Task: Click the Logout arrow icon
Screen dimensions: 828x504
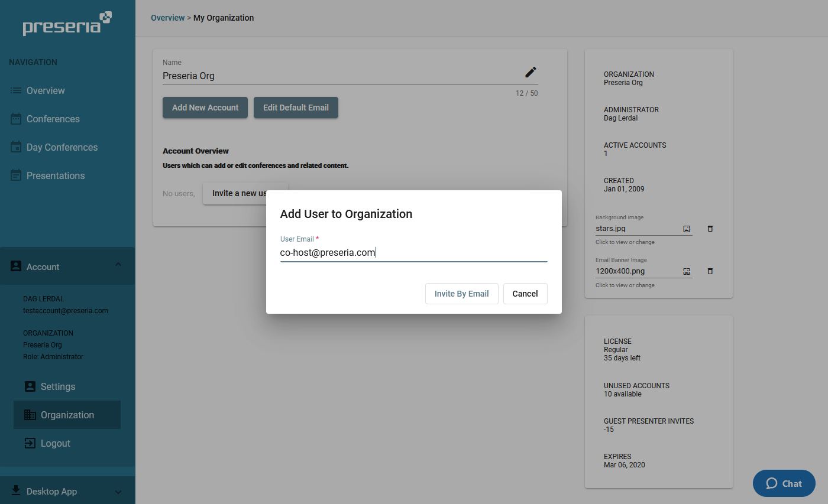Action: click(x=30, y=443)
